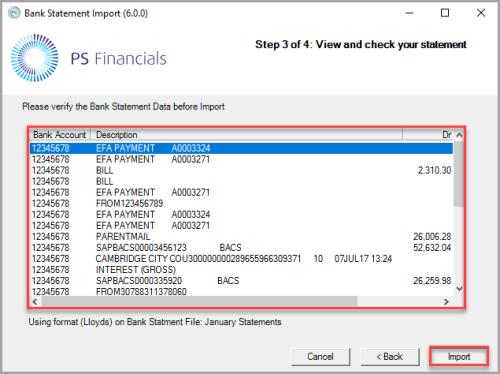Click the vertical scrollbar thumb
The image size is (500, 374).
[x=459, y=173]
